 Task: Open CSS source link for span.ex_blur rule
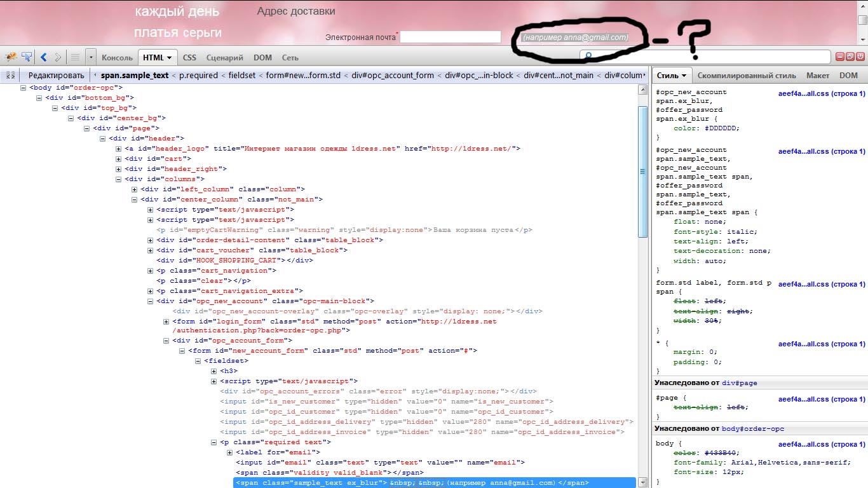[822, 93]
